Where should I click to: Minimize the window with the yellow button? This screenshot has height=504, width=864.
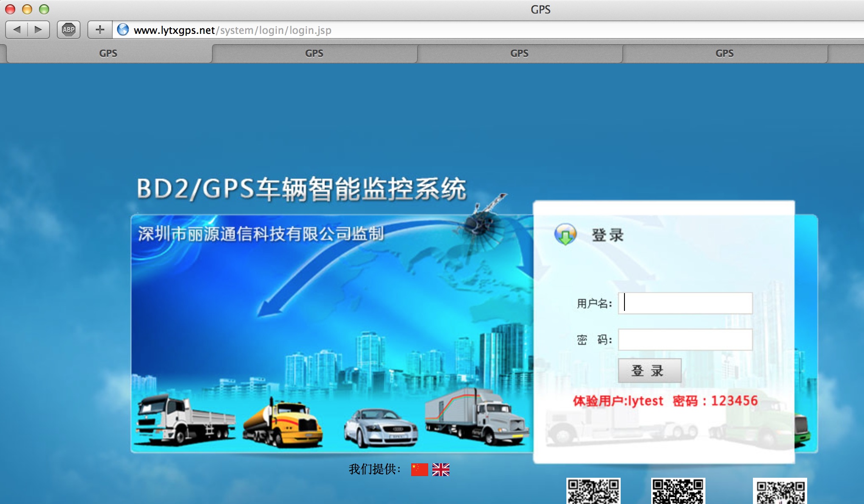[27, 9]
